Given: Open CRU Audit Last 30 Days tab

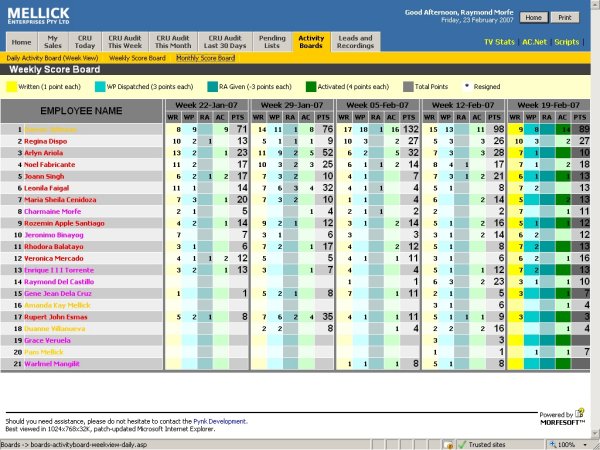Looking at the screenshot, I should point(225,42).
